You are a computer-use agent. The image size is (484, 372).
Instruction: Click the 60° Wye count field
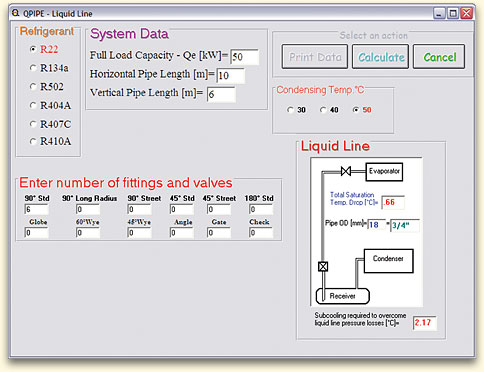(88, 232)
